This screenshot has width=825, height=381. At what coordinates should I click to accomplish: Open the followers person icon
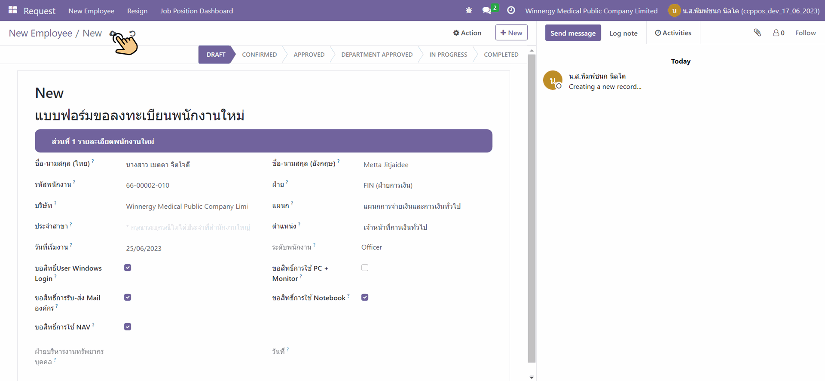point(776,33)
